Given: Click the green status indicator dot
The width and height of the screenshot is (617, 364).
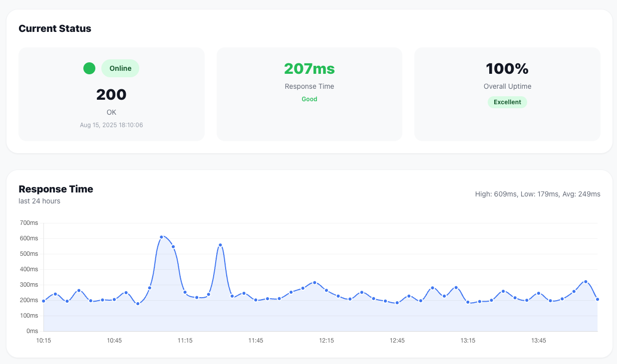Looking at the screenshot, I should pyautogui.click(x=89, y=68).
